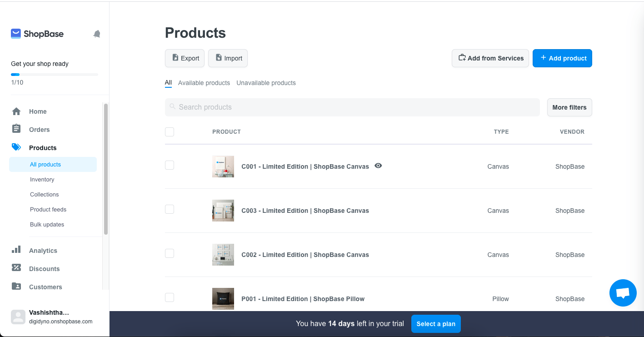
Task: Select All products submenu item
Action: coord(53,164)
